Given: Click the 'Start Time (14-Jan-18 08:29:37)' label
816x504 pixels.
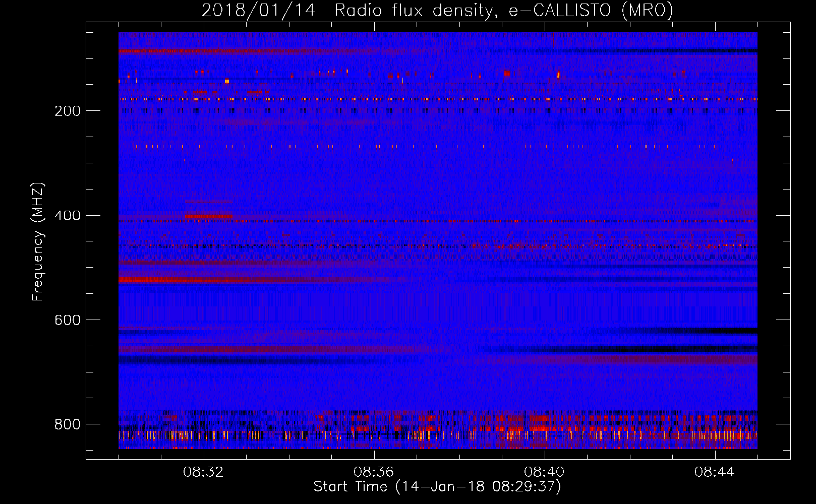Looking at the screenshot, I should click(x=437, y=487).
